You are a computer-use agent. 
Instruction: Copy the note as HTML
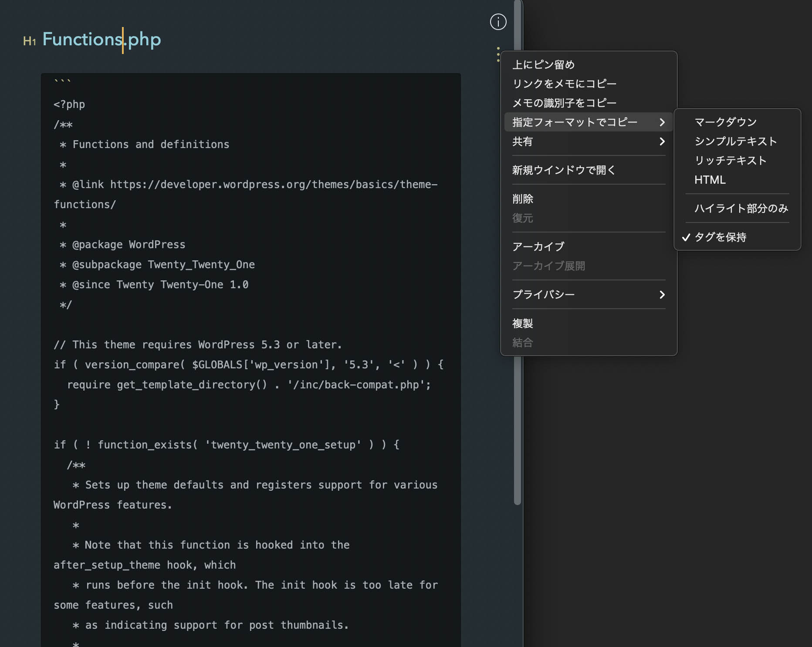(x=710, y=180)
